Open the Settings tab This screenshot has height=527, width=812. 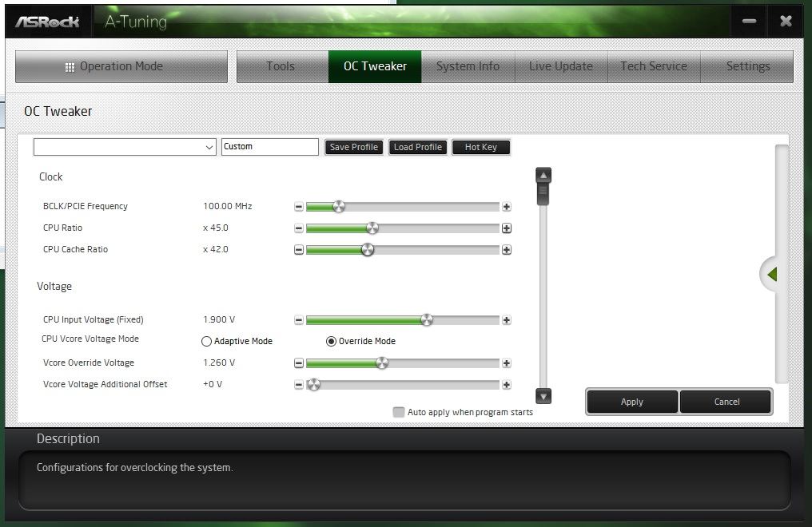(747, 66)
